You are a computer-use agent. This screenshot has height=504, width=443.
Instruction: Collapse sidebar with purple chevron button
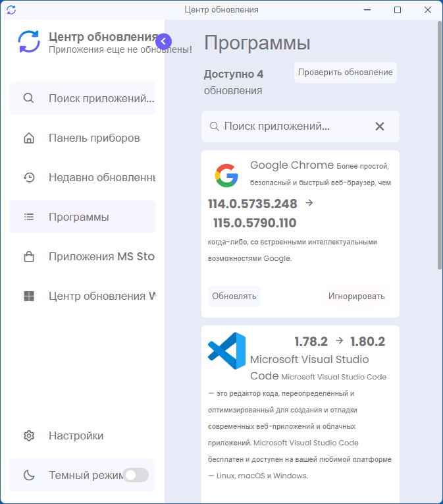[x=163, y=41]
